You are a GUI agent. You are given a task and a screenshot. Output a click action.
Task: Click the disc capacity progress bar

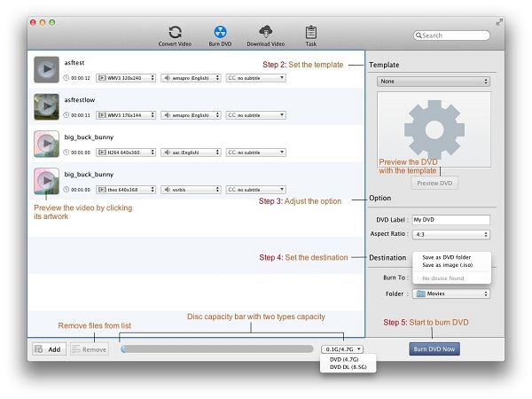pyautogui.click(x=217, y=349)
